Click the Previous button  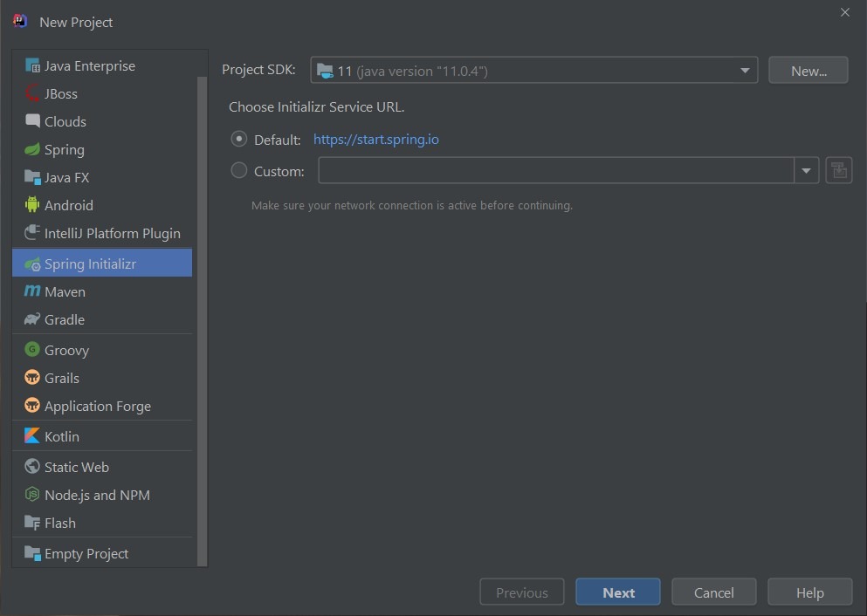pos(522,592)
